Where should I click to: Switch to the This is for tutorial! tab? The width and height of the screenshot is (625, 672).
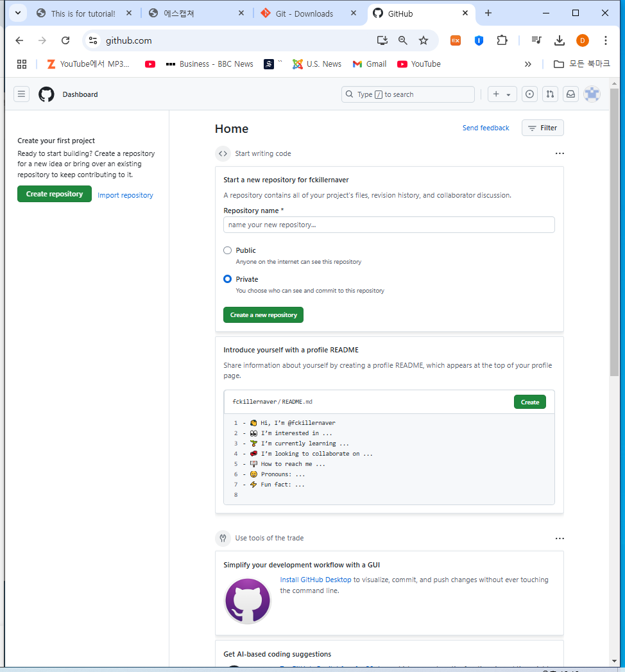tap(83, 13)
